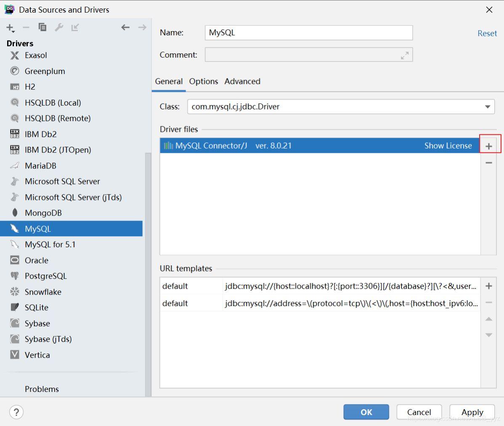Expand the Comment field editor

[405, 55]
